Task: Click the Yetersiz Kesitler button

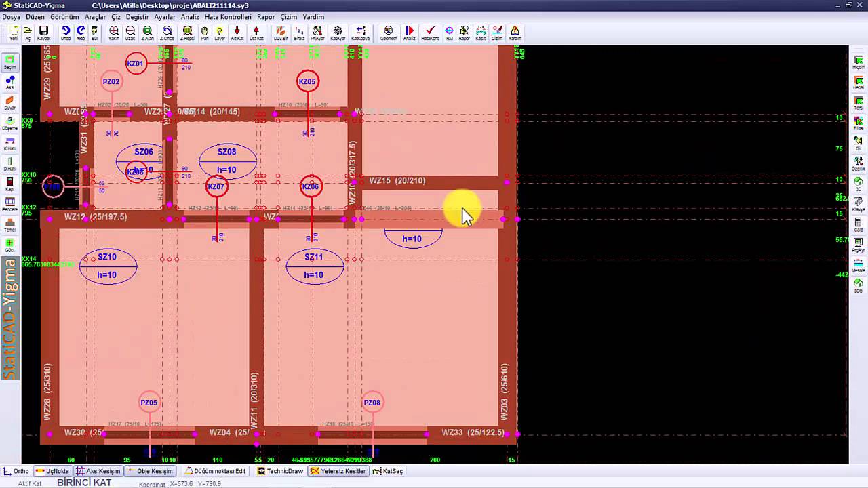Action: 338,471
